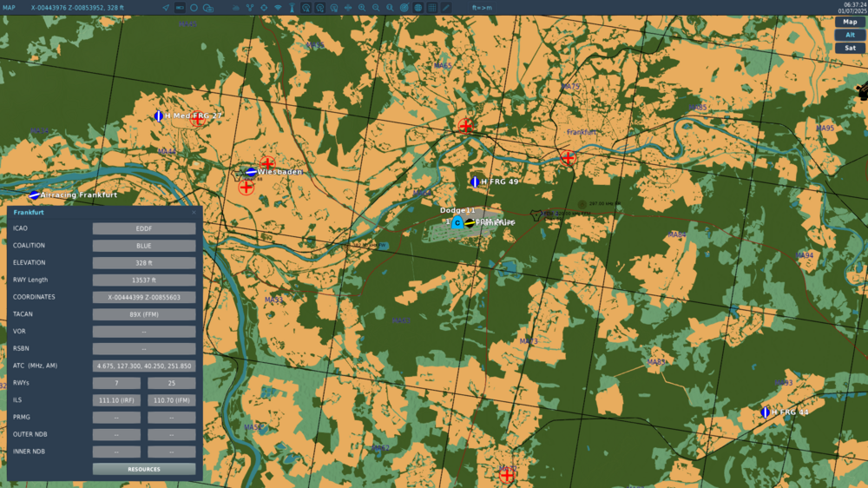Click the zoom in magnifier icon
Screen dimensions: 868x488
(x=362, y=8)
